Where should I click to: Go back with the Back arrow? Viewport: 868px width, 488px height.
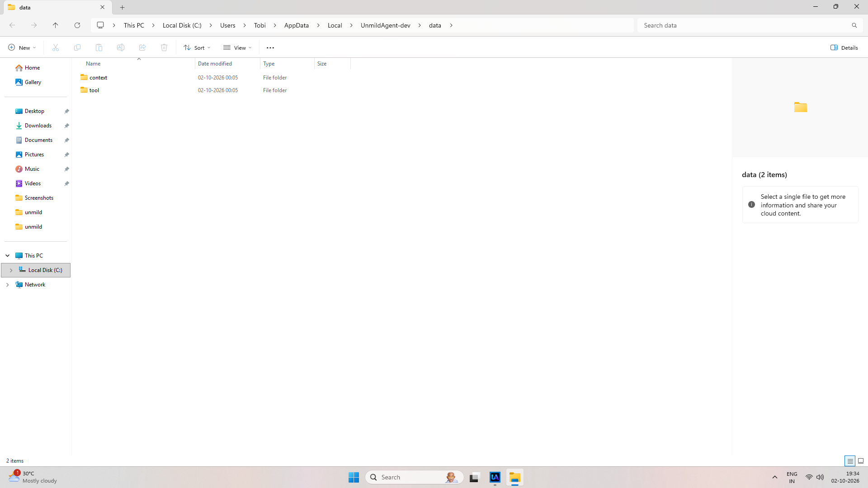pyautogui.click(x=12, y=25)
